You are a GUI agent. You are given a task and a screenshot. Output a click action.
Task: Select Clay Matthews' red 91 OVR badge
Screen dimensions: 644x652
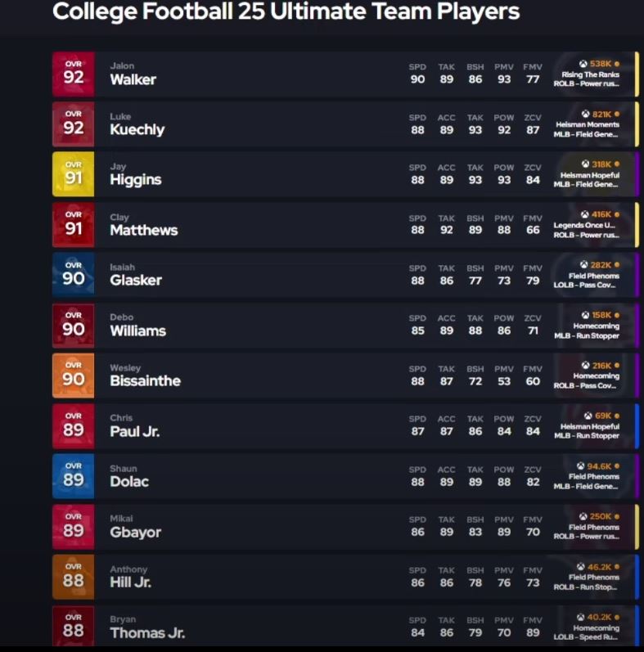coord(73,225)
